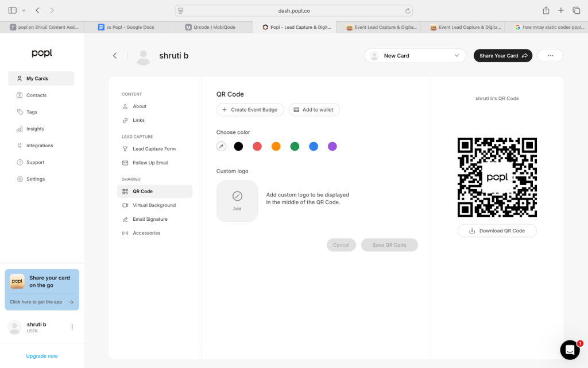Go to Contacts in the sidebar
This screenshot has width=588, height=368.
tap(36, 95)
